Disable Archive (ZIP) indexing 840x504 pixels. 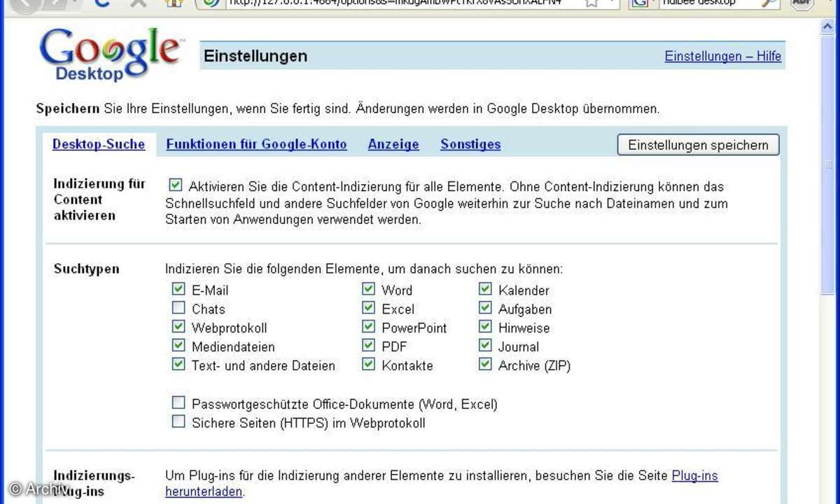point(485,365)
